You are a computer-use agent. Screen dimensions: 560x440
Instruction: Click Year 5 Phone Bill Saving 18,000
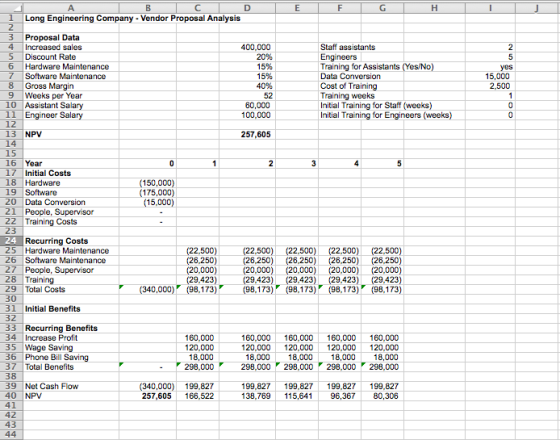tap(386, 357)
